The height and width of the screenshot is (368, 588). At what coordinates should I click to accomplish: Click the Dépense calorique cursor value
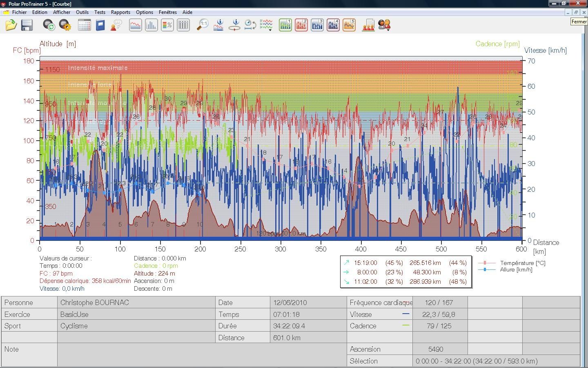coord(85,281)
